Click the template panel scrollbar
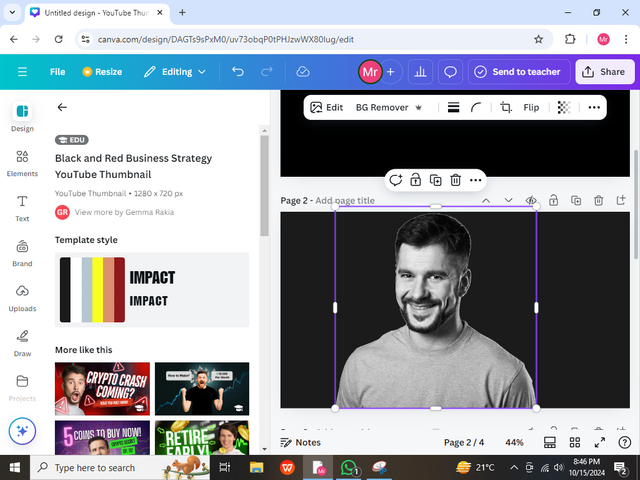Image resolution: width=640 pixels, height=480 pixels. coord(264,186)
